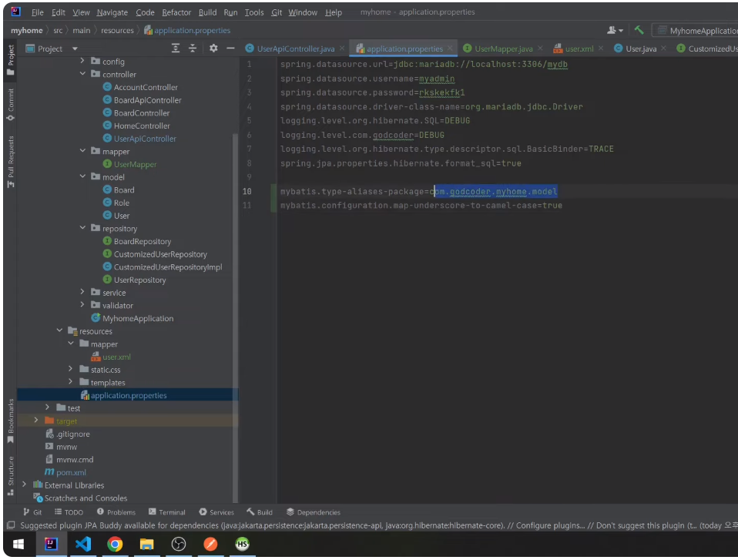Screen dimensions: 738x560
Task: Open Project panel settings gear
Action: [x=213, y=48]
